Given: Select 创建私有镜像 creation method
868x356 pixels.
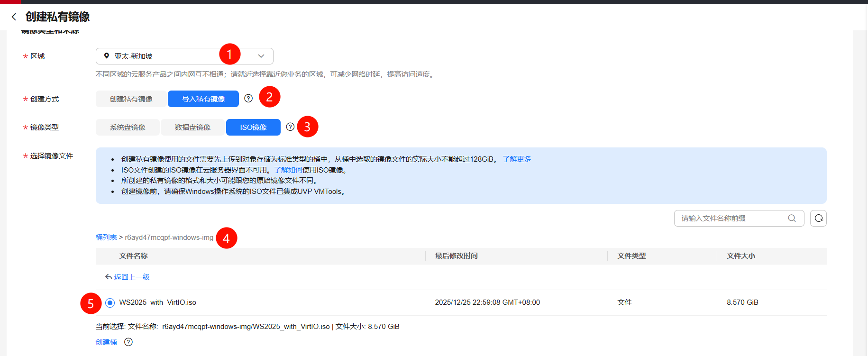Looking at the screenshot, I should [131, 99].
